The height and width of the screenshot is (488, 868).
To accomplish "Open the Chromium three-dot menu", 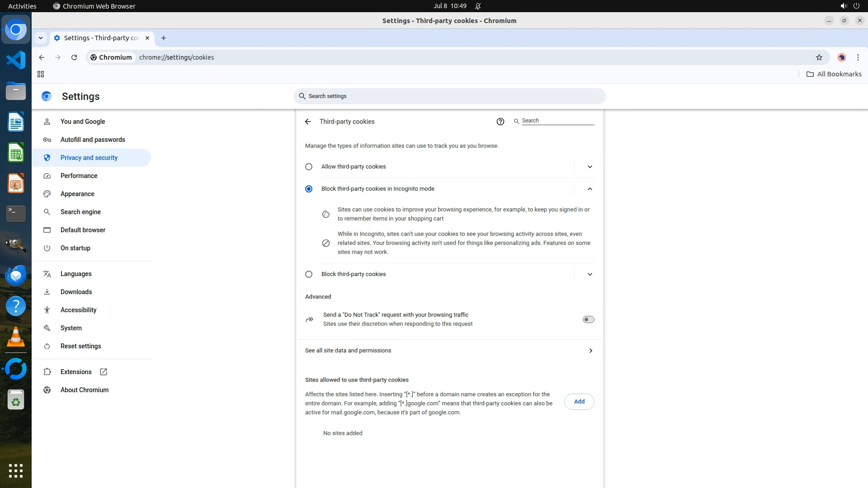I will tap(858, 57).
